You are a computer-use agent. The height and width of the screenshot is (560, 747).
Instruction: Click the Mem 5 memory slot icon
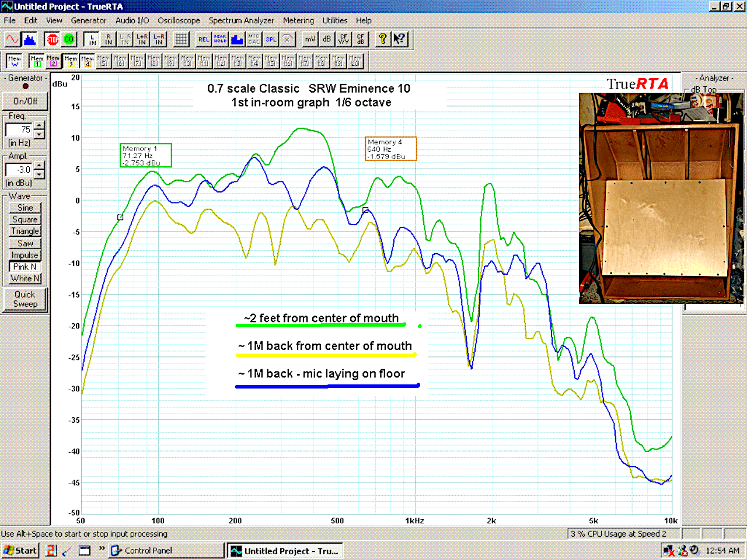104,61
